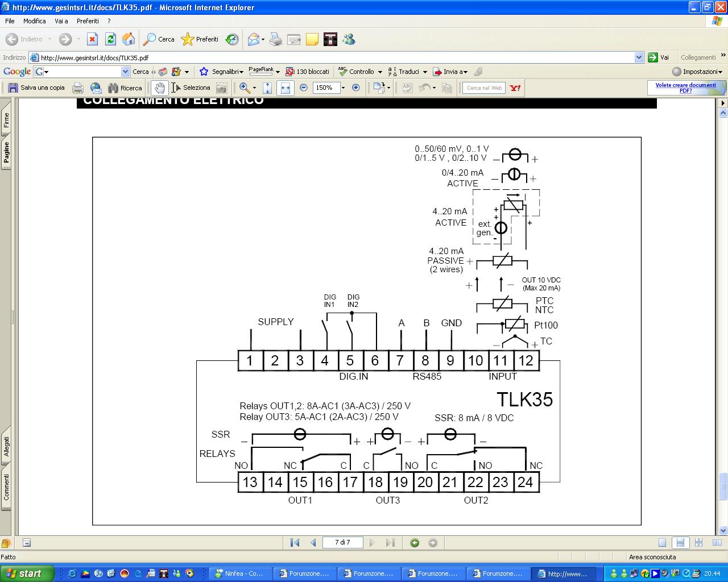Click the Refresh page icon
The width and height of the screenshot is (728, 582).
[x=110, y=39]
